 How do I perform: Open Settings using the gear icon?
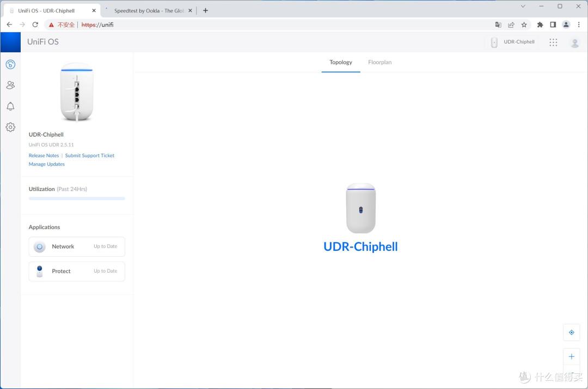[10, 127]
